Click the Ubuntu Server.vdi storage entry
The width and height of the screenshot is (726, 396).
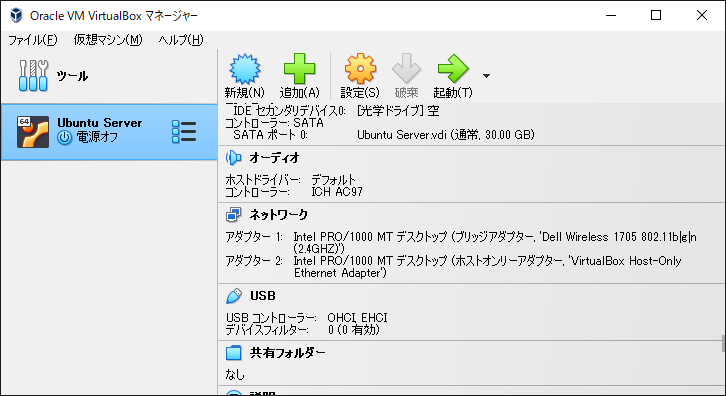tap(445, 135)
